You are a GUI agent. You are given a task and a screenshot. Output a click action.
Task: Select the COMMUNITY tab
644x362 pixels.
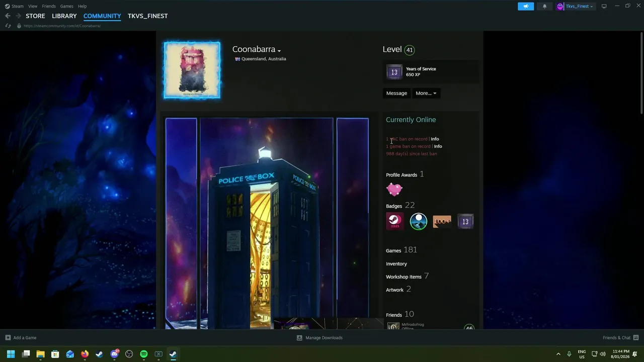(x=102, y=16)
